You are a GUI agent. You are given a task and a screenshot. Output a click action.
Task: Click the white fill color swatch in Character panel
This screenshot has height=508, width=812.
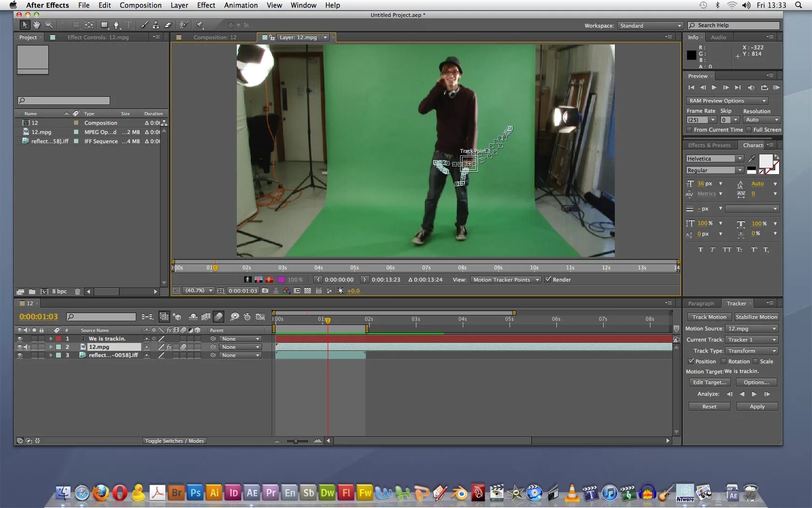click(766, 161)
